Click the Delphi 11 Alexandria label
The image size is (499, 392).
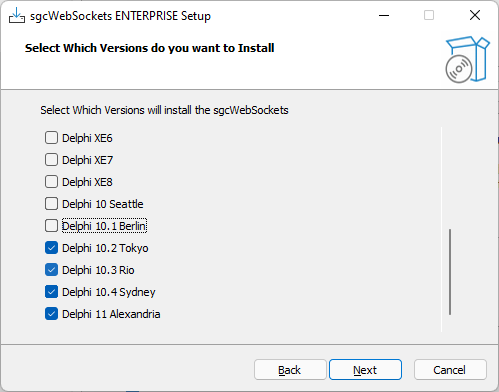click(x=111, y=314)
